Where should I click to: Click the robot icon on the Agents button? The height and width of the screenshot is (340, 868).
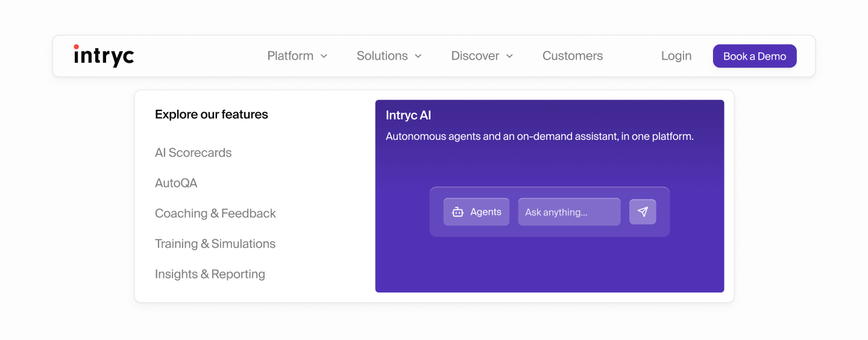tap(458, 212)
